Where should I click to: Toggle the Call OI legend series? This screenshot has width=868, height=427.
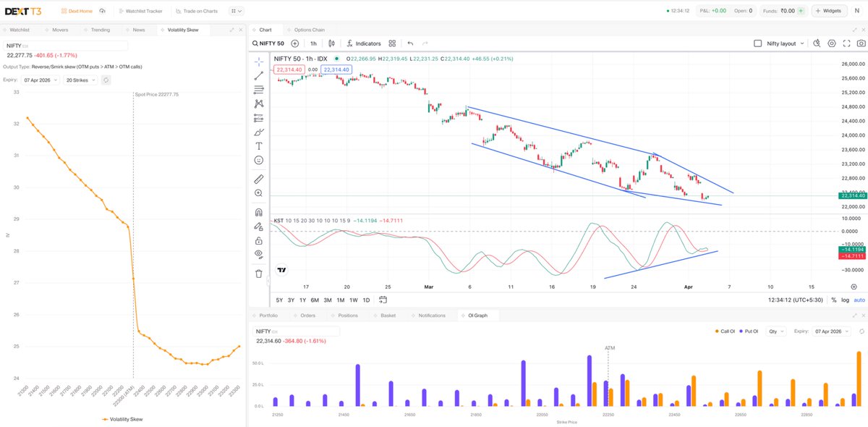pyautogui.click(x=724, y=331)
